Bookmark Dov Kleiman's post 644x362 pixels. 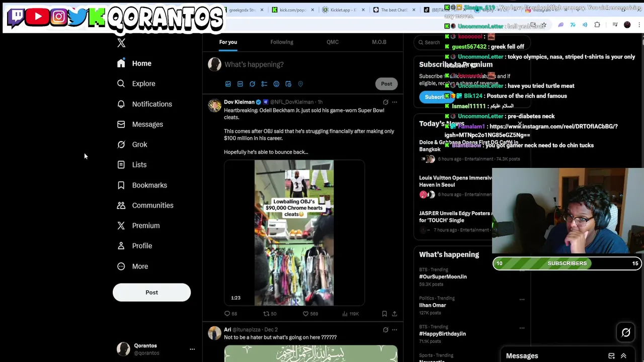click(384, 314)
